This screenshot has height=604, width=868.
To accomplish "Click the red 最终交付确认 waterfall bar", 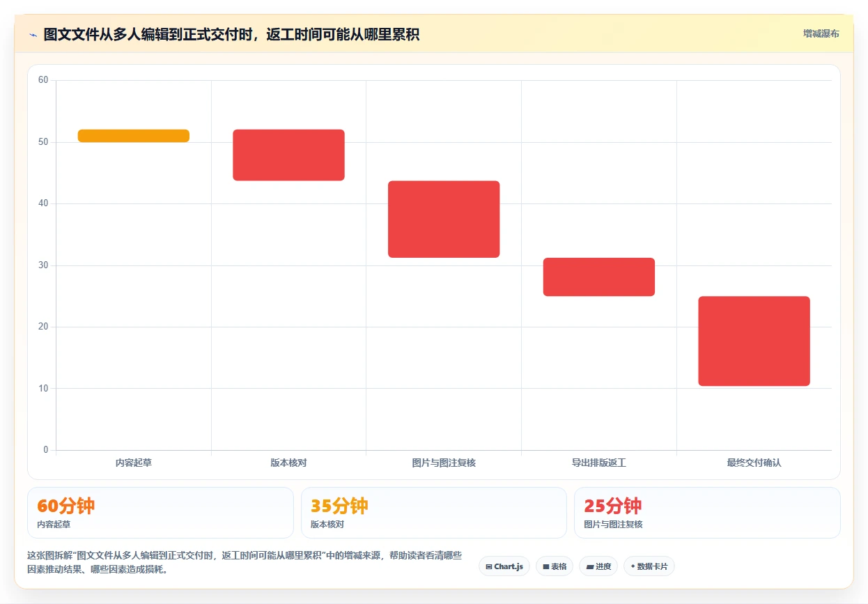I will pos(754,341).
